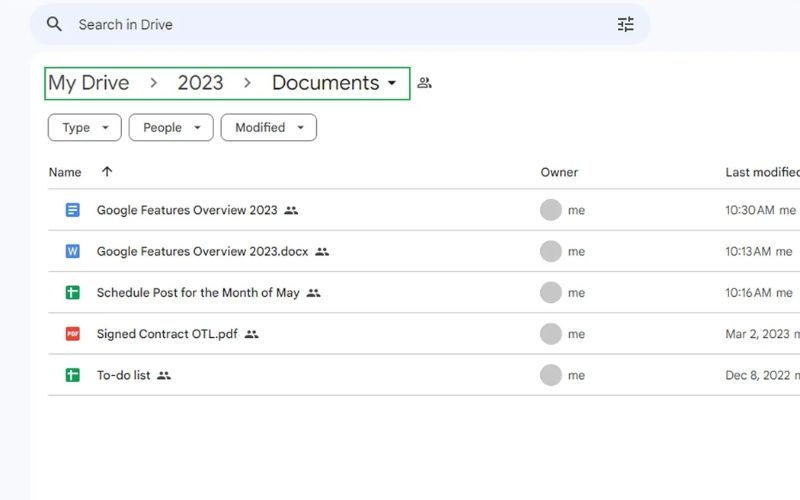The height and width of the screenshot is (500, 800).
Task: Focus the Search in Drive field
Action: point(339,24)
